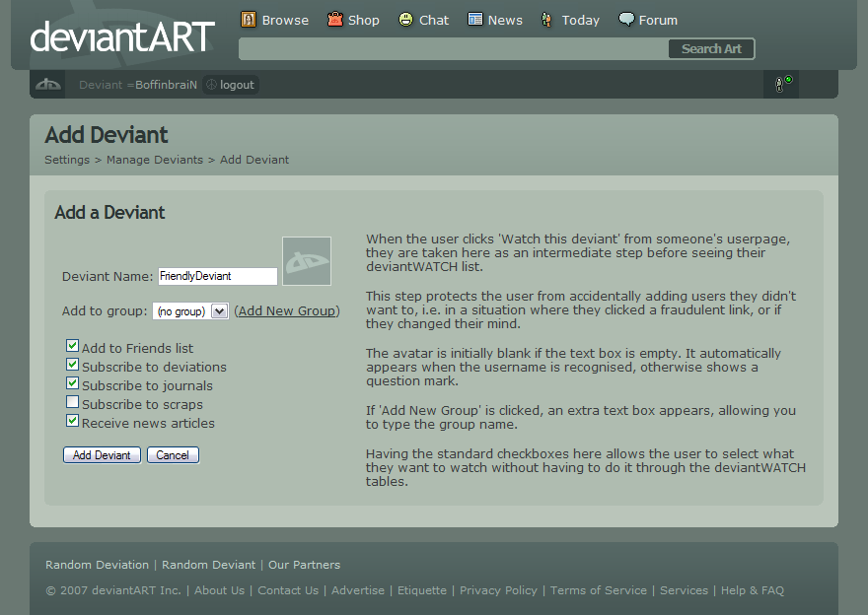Uncheck Add to Friends list
Screen dimensions: 868x615
(73, 346)
